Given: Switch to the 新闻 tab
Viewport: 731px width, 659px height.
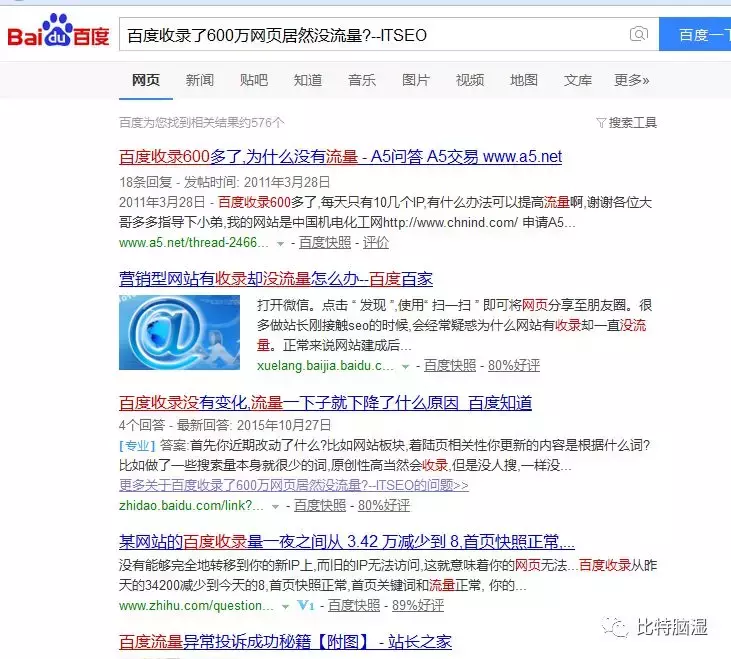Looking at the screenshot, I should (x=200, y=80).
